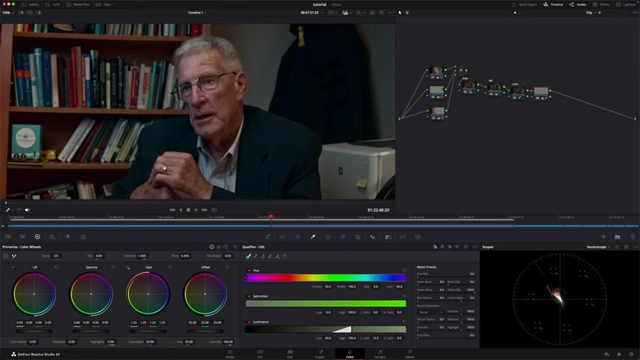The height and width of the screenshot is (360, 640).
Task: Toggle the Nodes panel button
Action: (x=578, y=4)
